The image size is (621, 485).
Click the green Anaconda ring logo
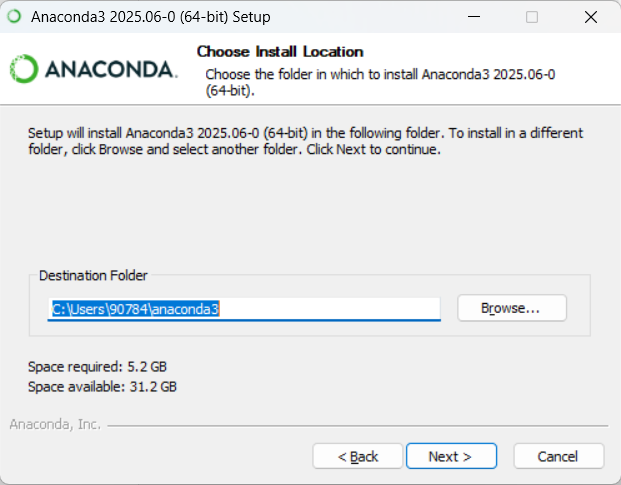tap(24, 68)
